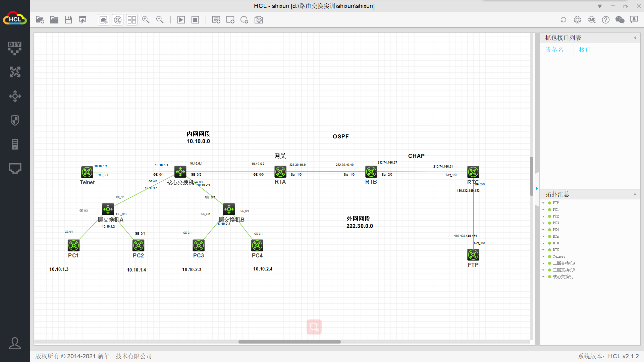Take a topology screenshot with camera icon

[x=259, y=20]
